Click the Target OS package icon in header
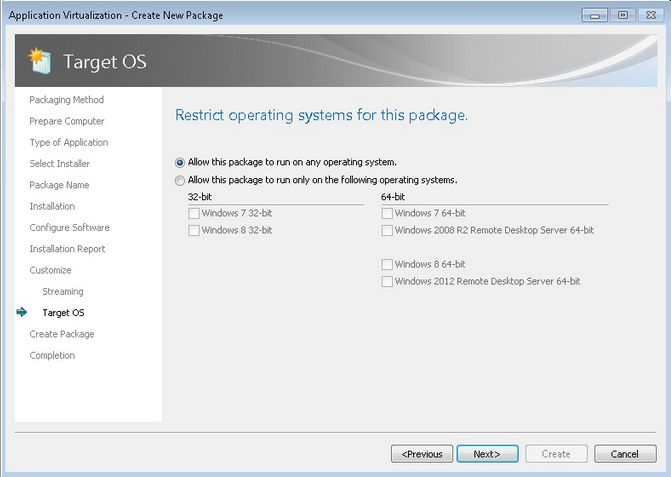 (39, 61)
